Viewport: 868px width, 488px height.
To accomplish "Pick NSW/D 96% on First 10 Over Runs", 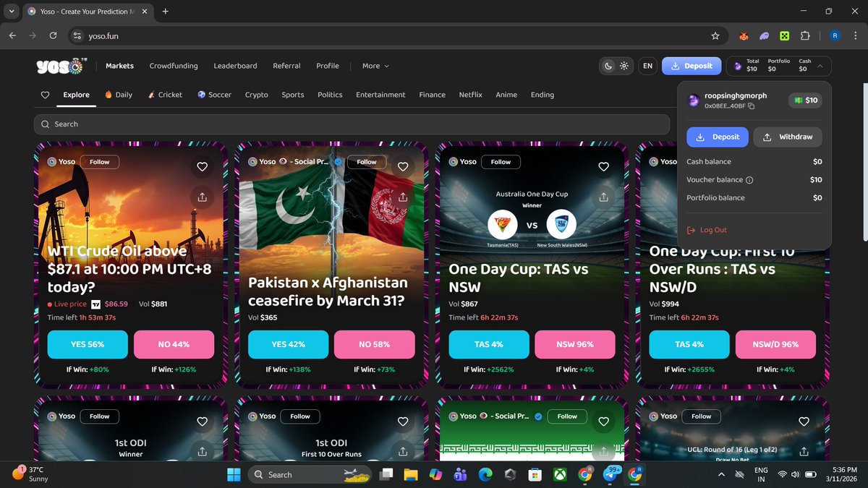I will [775, 344].
